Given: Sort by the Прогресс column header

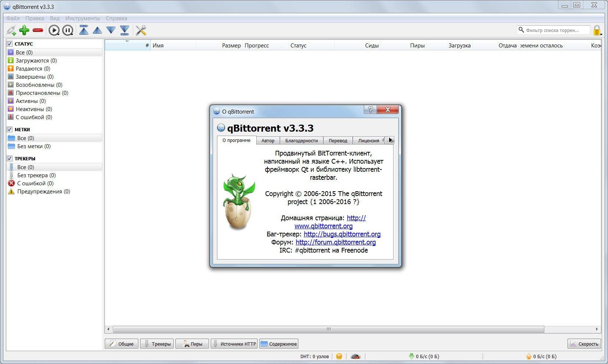Looking at the screenshot, I should point(266,45).
